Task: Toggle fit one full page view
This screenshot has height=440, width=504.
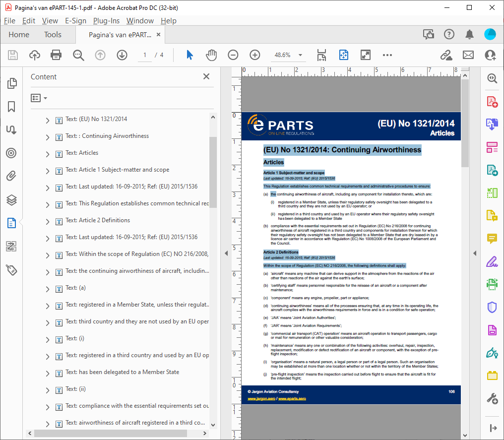Action: click(x=344, y=55)
